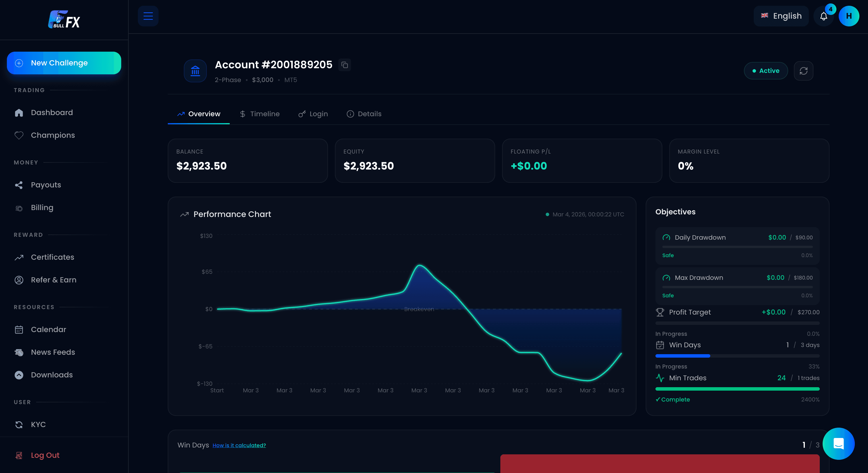
Task: Open the user profile avatar menu
Action: [849, 16]
